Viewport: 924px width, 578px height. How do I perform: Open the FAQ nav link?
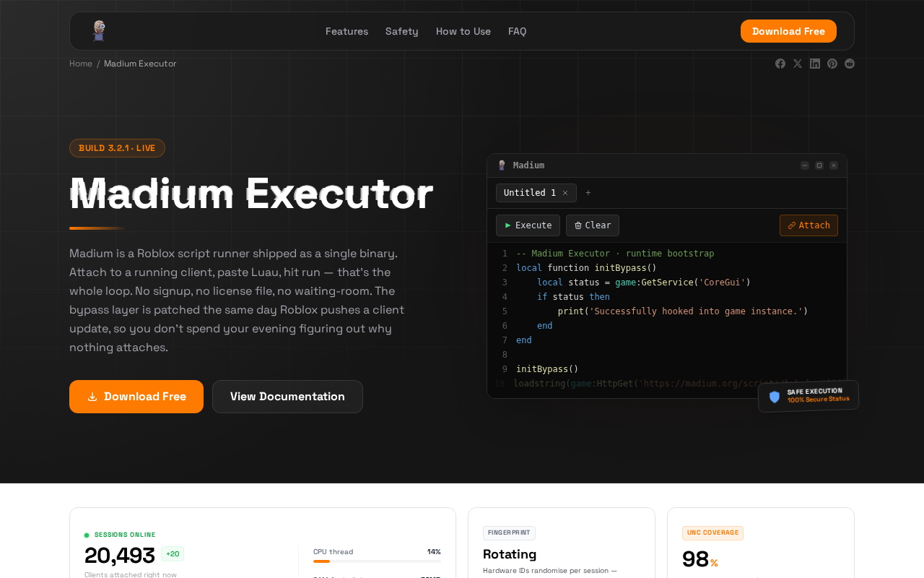click(518, 31)
